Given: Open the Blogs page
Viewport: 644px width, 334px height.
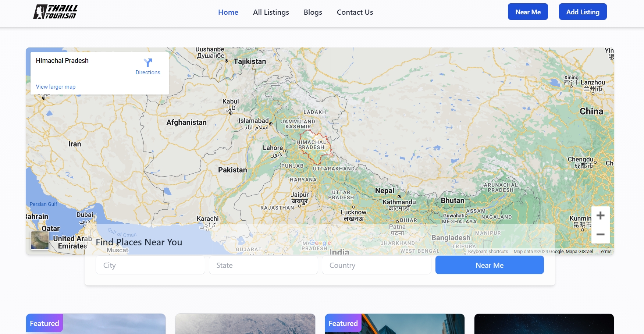Looking at the screenshot, I should click(x=313, y=12).
